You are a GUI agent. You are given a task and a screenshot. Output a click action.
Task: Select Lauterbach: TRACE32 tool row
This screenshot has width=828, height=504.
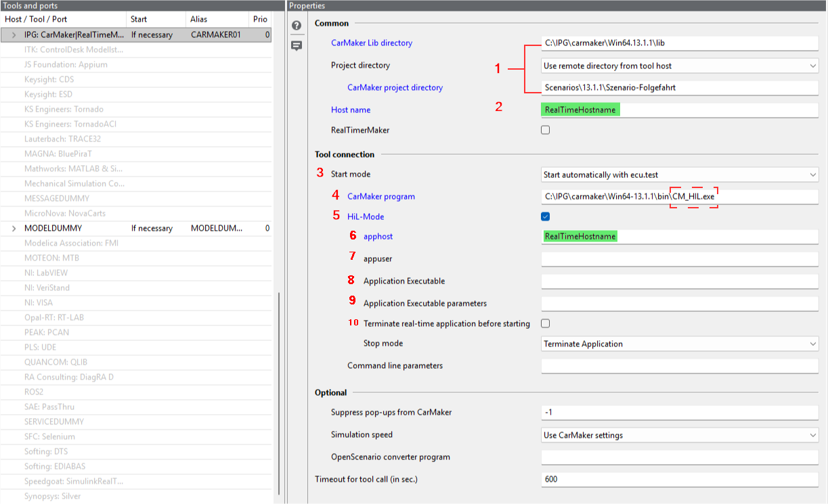135,139
